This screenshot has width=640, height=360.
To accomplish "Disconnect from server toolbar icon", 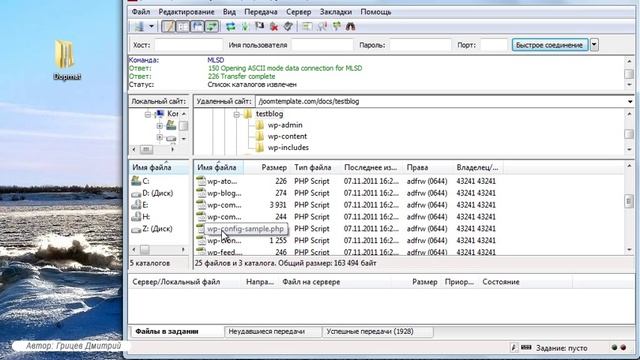I will (x=274, y=27).
